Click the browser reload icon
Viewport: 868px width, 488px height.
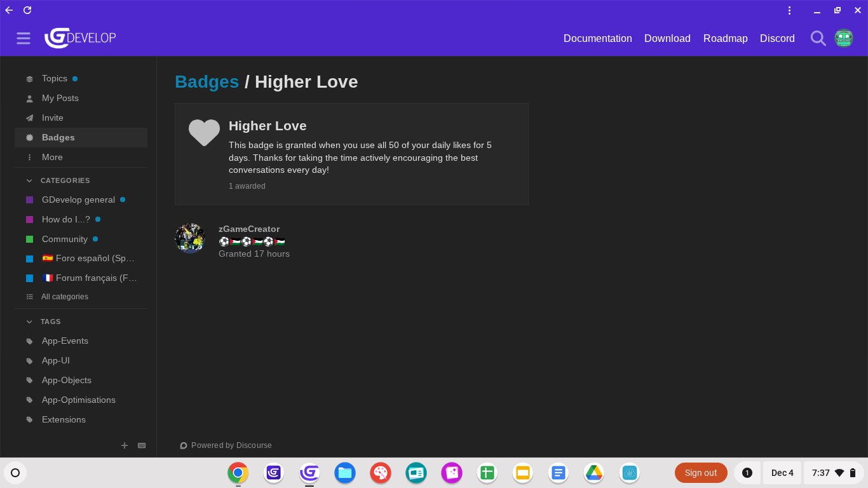[27, 10]
